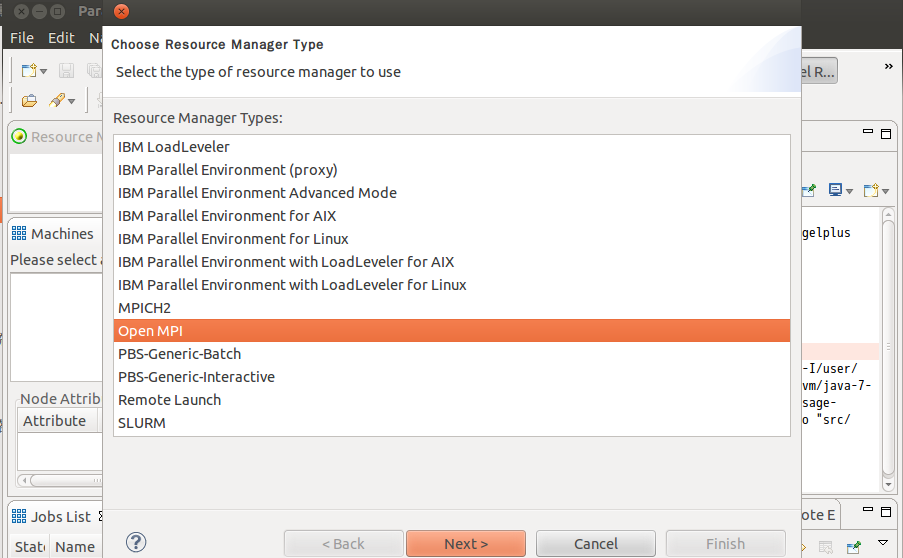Select the highlighted Open MPI entry
Screen dimensions: 903x558
click(452, 331)
